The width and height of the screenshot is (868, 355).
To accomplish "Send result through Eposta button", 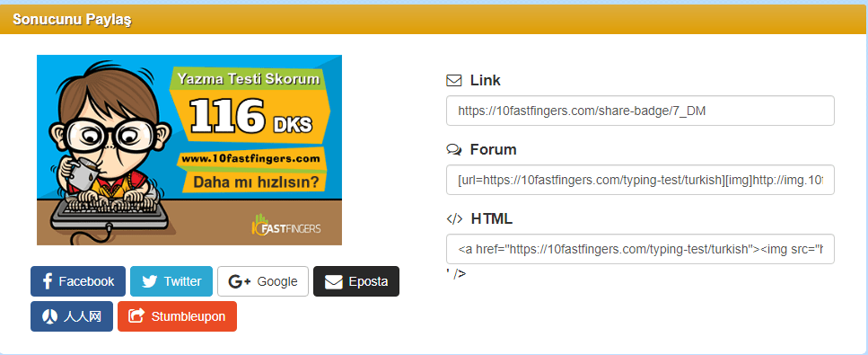I will 356,281.
